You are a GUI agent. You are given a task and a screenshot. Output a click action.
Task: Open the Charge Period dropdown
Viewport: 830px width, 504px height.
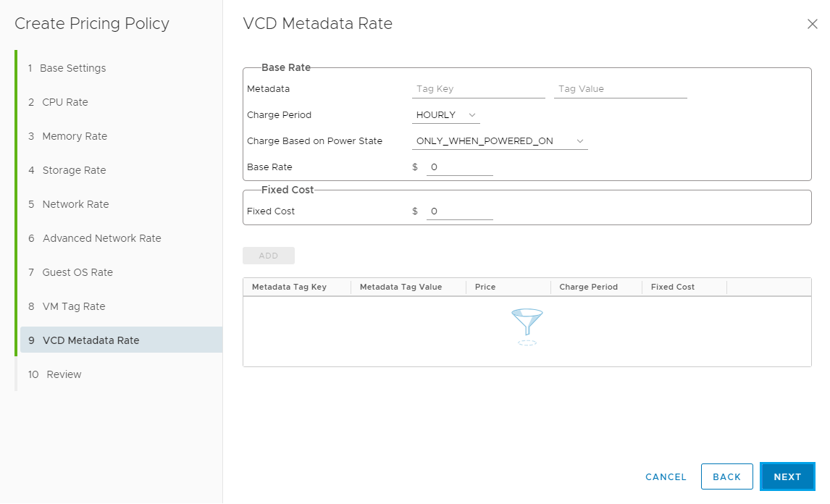tap(445, 115)
